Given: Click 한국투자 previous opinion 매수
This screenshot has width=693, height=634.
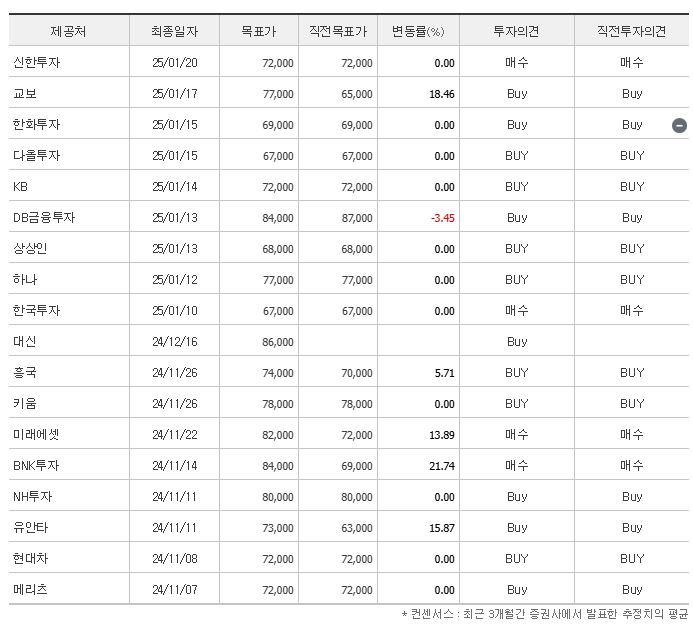Looking at the screenshot, I should coord(632,311).
